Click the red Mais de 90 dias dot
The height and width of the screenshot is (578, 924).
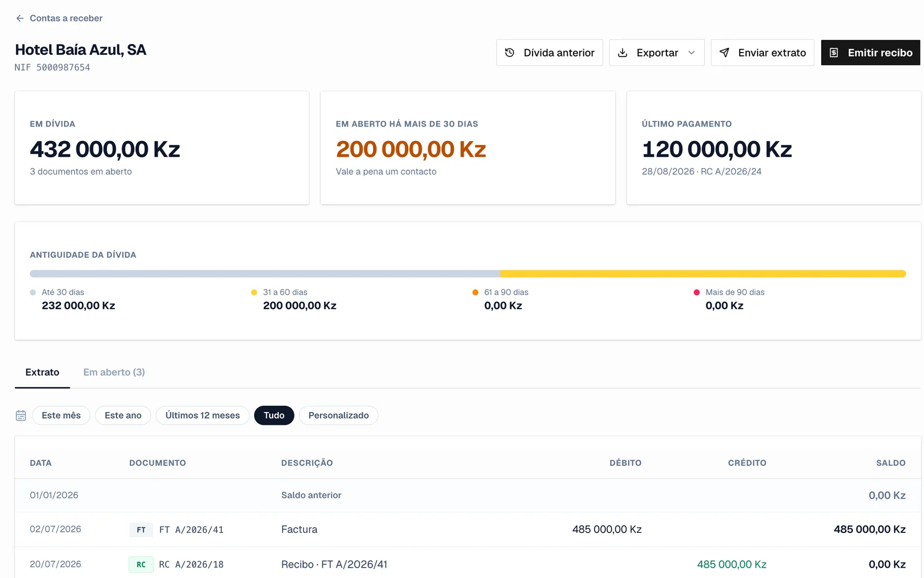coord(696,292)
